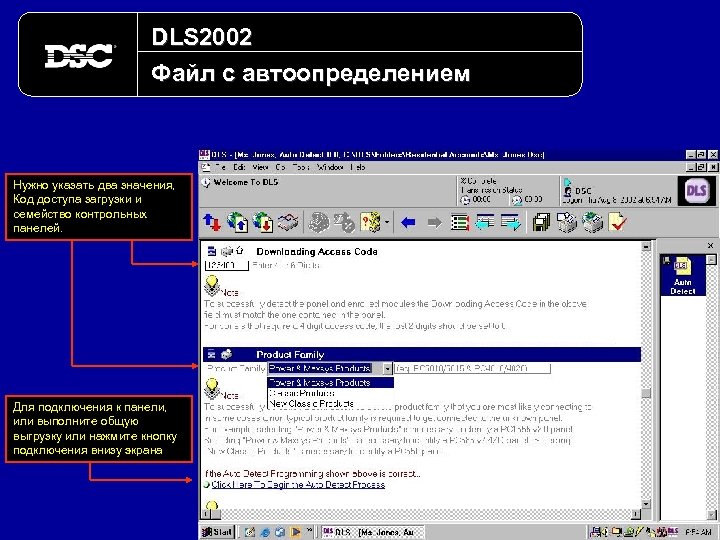720x540 pixels.
Task: Open the Help menu
Action: 358,167
